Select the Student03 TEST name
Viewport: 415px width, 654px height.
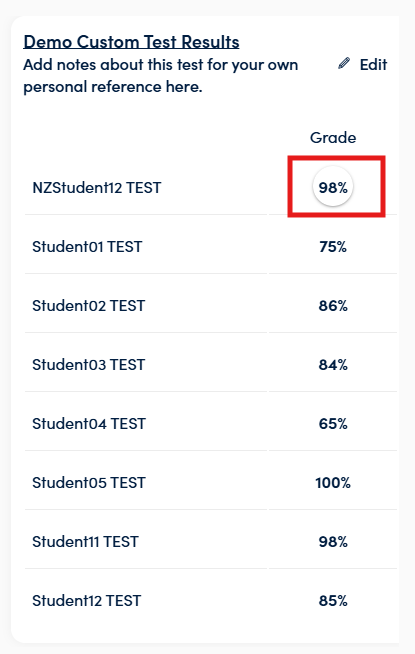89,365
